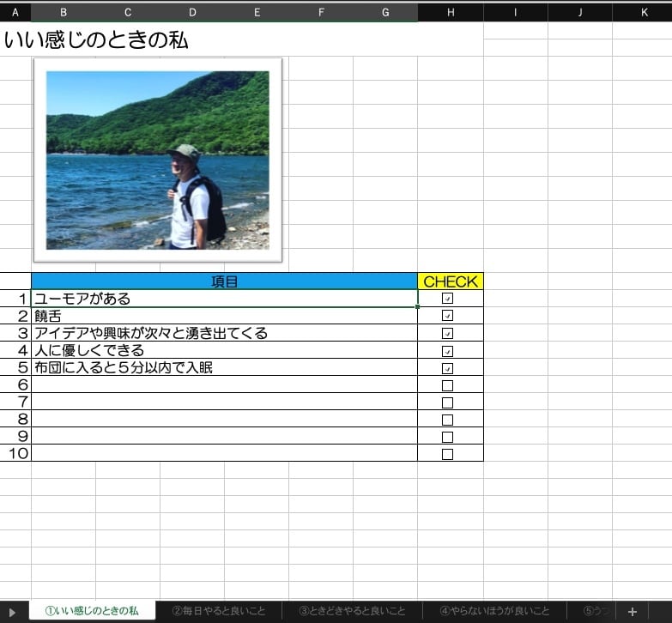Select the lakeside photo image
This screenshot has width=672, height=623.
(x=158, y=160)
